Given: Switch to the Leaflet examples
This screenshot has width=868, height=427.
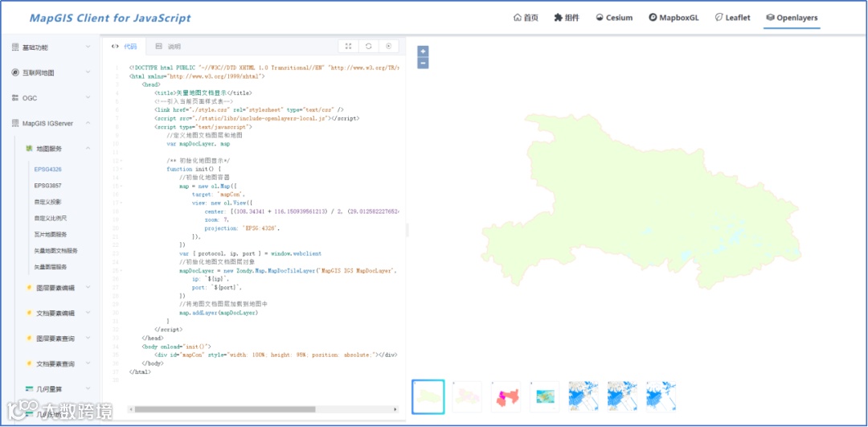Looking at the screenshot, I should (x=732, y=18).
